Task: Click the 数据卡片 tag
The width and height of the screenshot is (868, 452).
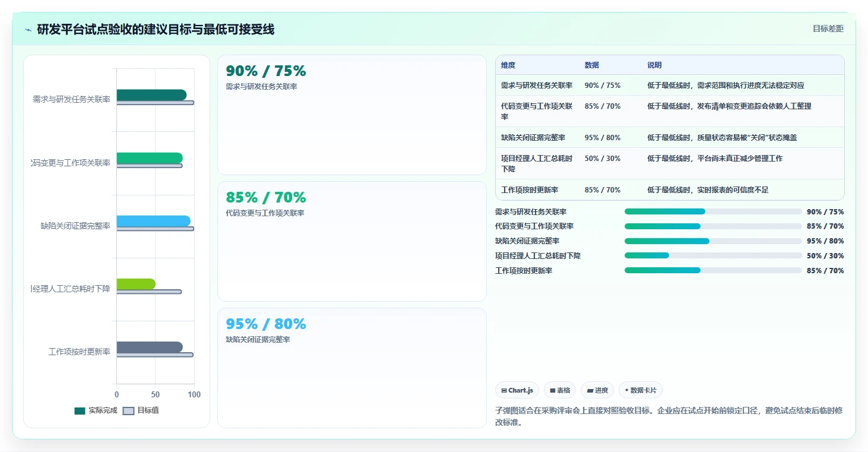Action: 641,390
